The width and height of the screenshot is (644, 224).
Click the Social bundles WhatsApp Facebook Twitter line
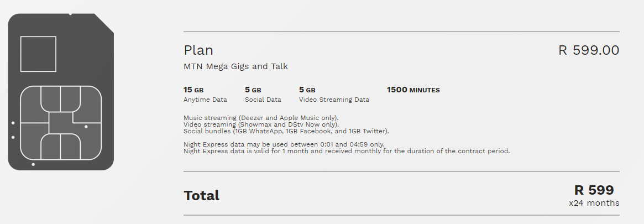pyautogui.click(x=286, y=131)
